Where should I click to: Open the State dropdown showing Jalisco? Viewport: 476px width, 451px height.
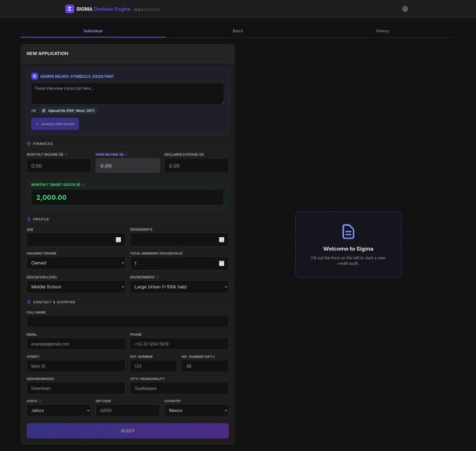58,410
